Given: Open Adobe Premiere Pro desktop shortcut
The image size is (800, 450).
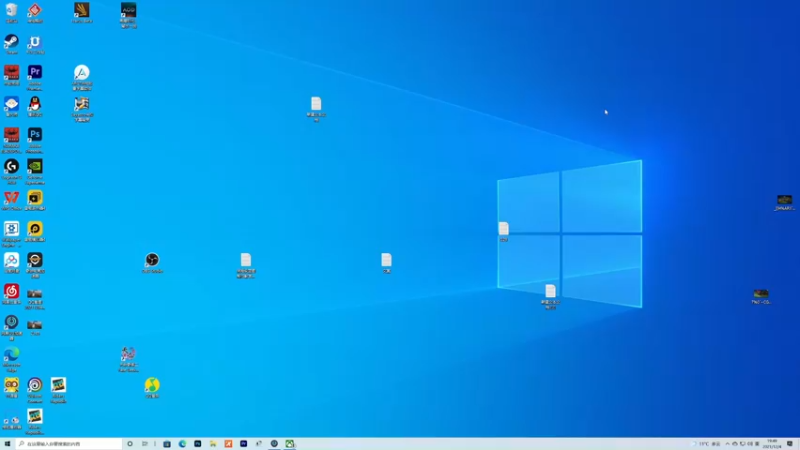Looking at the screenshot, I should [x=35, y=78].
